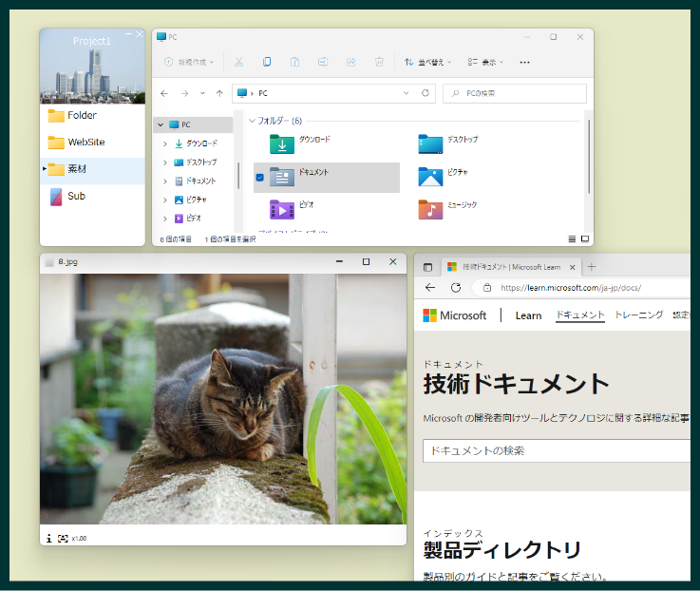Image resolution: width=700 pixels, height=591 pixels.
Task: Open the 素材 folder in Project1
Action: (76, 169)
